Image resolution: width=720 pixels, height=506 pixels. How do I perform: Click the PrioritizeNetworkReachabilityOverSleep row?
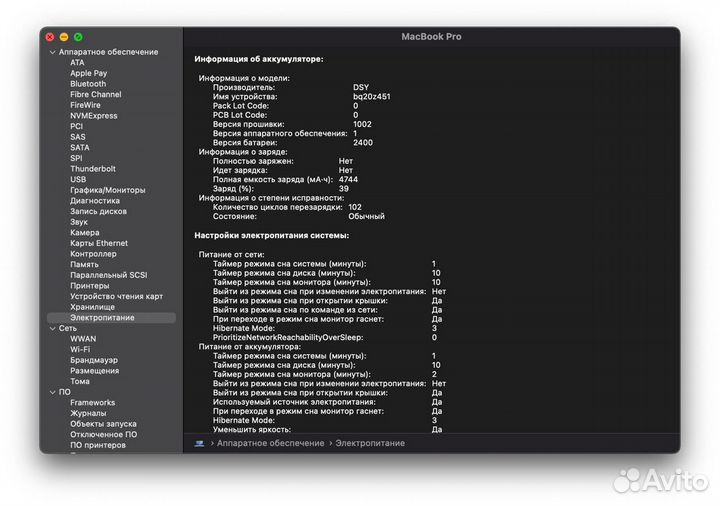point(325,337)
